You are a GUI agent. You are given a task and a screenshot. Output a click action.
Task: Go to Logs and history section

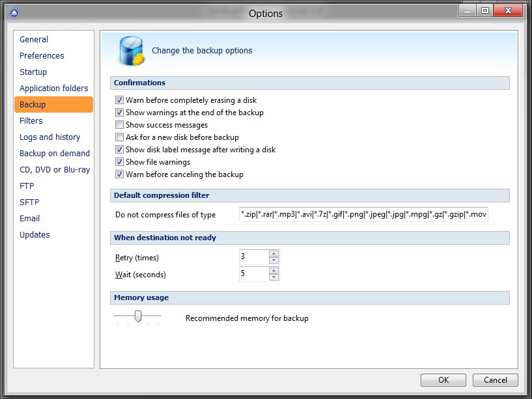[x=49, y=137]
